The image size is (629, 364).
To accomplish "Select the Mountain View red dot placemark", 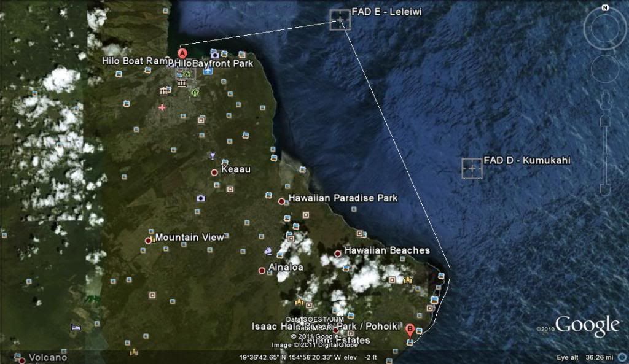I will tap(148, 241).
